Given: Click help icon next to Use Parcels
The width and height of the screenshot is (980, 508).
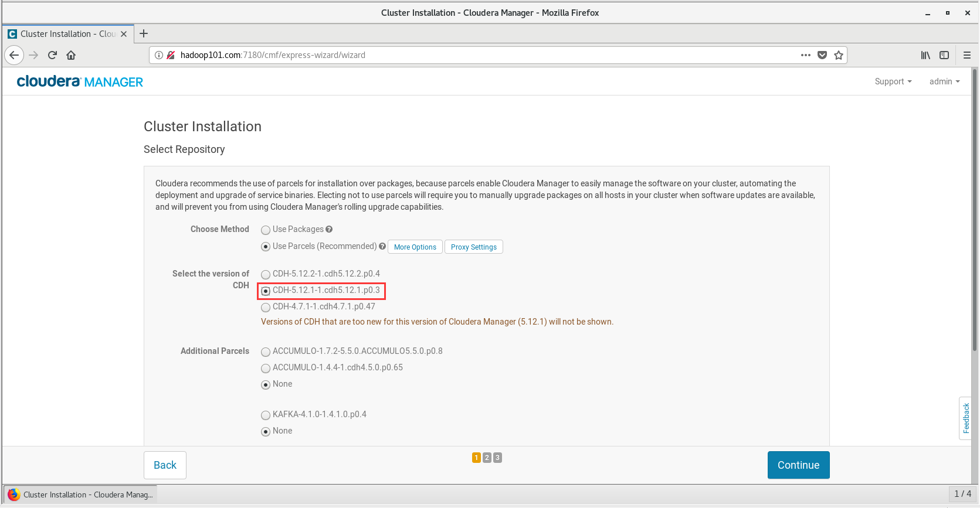Looking at the screenshot, I should point(382,246).
